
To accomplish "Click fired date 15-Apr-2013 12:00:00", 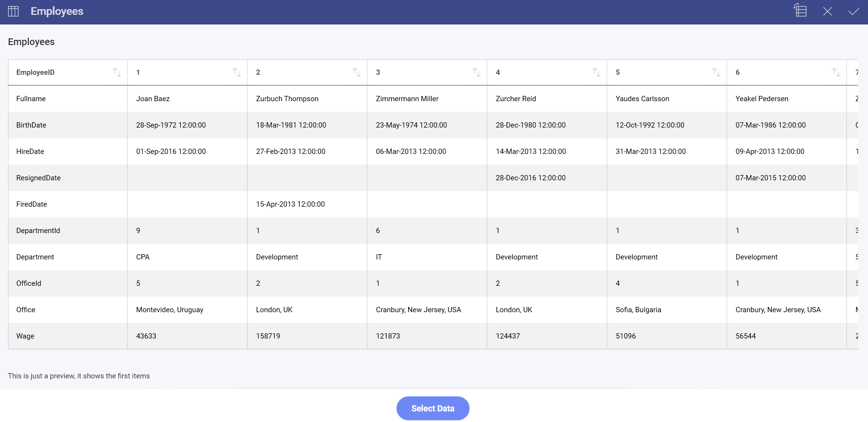I will click(291, 204).
